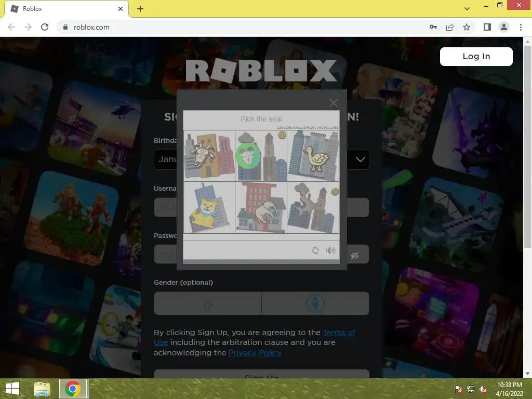532x399 pixels.
Task: Reload the page in Chrome
Action: coord(45,27)
